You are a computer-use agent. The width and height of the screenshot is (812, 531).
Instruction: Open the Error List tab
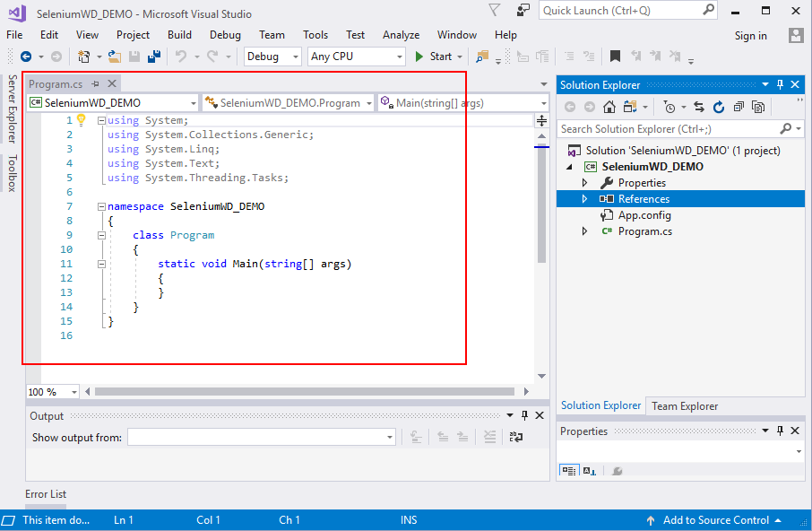[46, 494]
